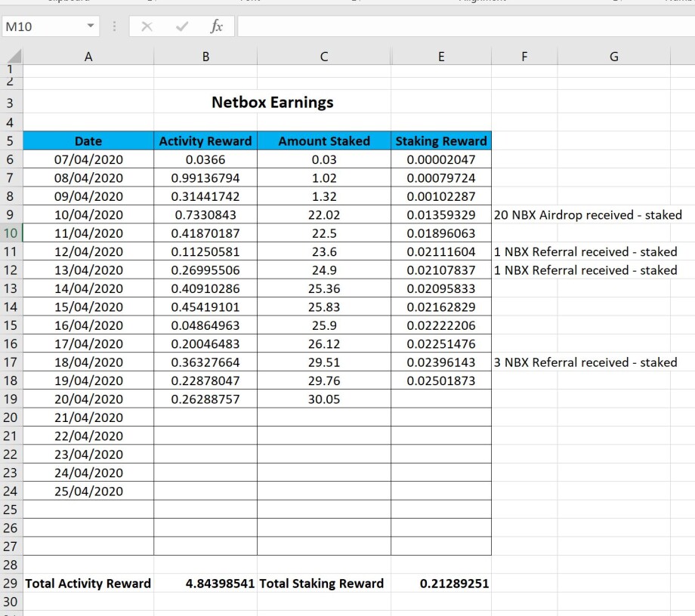Screen dimensions: 695x616
Task: Select date cell 09/04/2020
Action: 88,196
